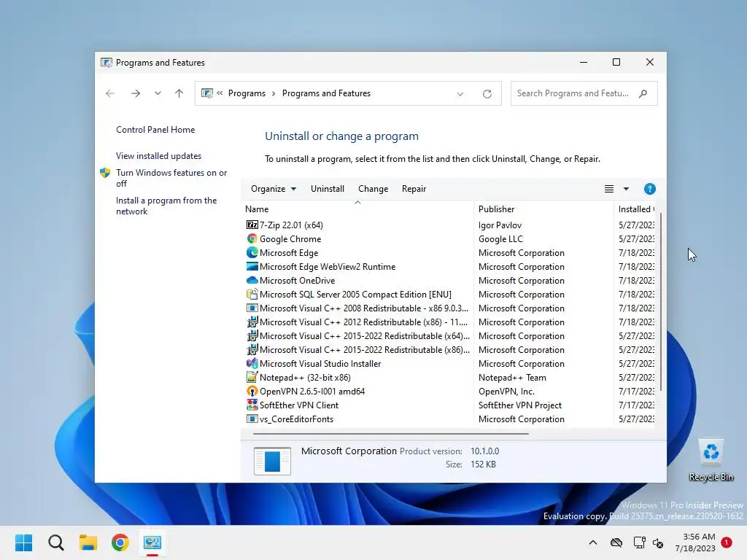747x560 pixels.
Task: Sort by the Name column header
Action: (359, 209)
